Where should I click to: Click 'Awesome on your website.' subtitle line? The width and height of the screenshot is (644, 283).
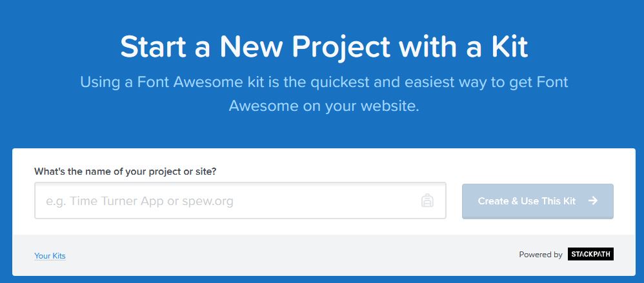[x=324, y=106]
